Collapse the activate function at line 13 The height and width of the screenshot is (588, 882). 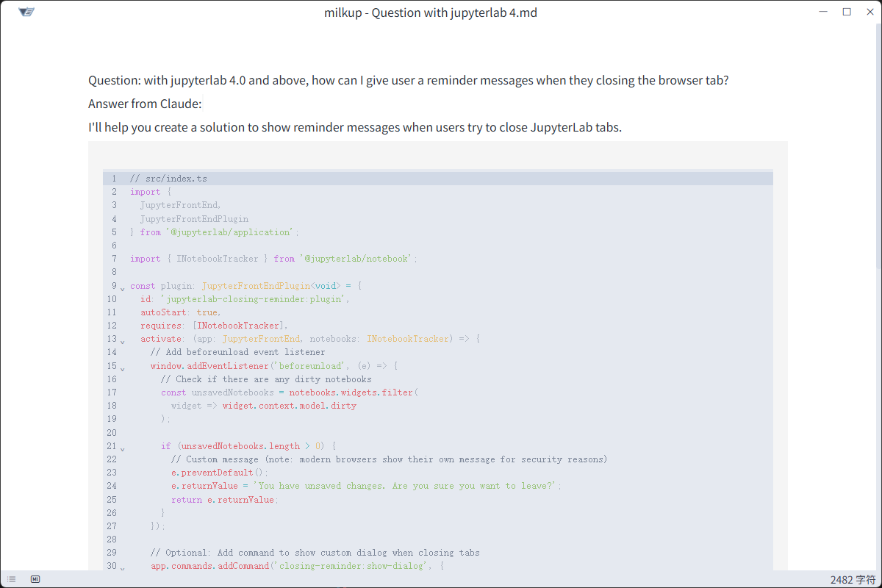(x=123, y=340)
